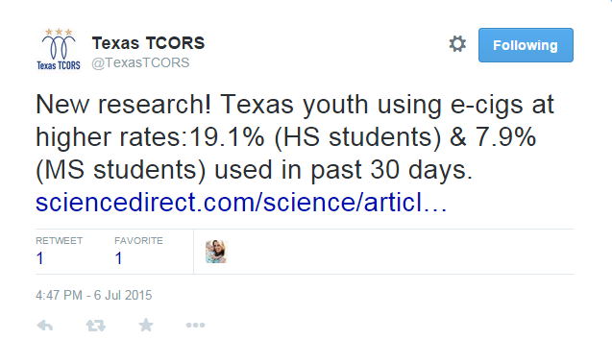The width and height of the screenshot is (612, 364).
Task: Click the retweet count number 1
Action: (39, 258)
